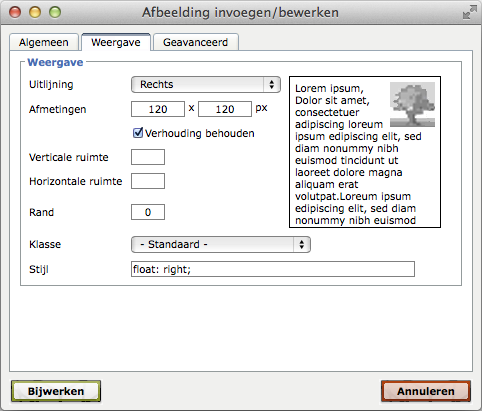Viewport: 482px width, 411px height.
Task: Click the Rand input field
Action: pos(148,212)
